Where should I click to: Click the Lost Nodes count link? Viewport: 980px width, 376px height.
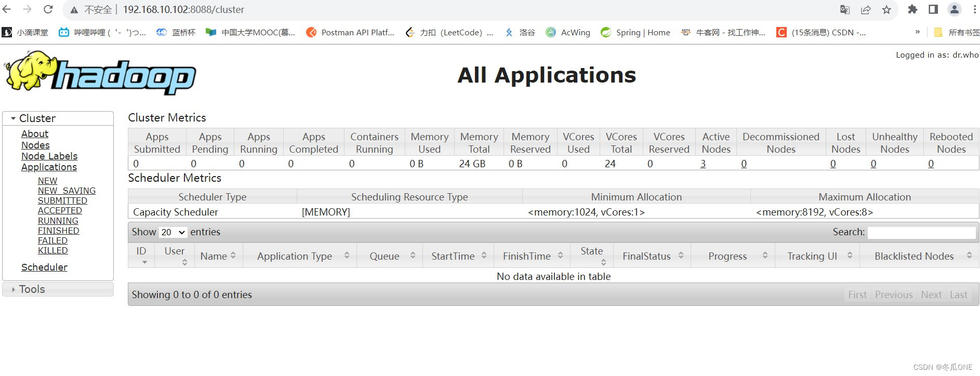click(833, 164)
